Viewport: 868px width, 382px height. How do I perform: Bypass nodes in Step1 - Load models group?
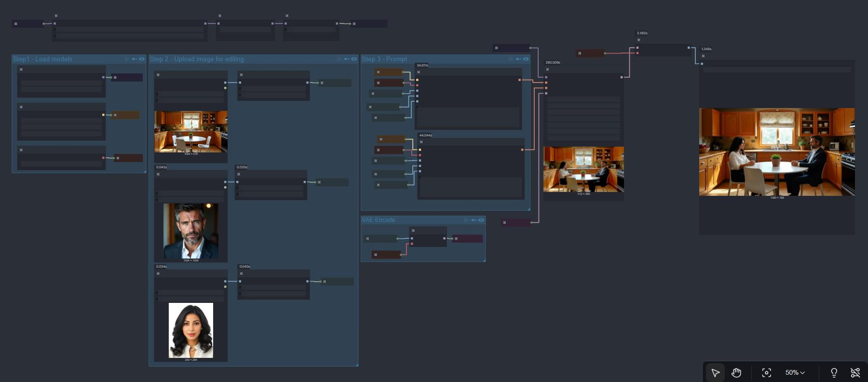(135, 59)
